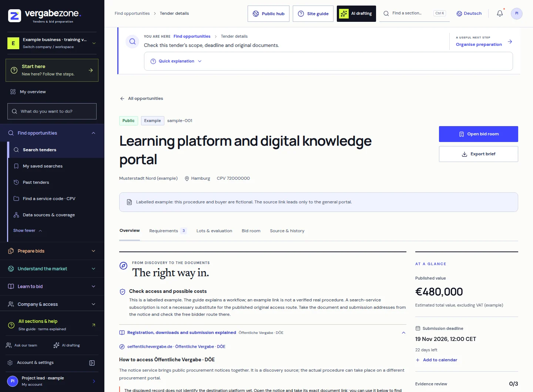The height and width of the screenshot is (392, 533).
Task: Click the Export brief button
Action: point(479,154)
